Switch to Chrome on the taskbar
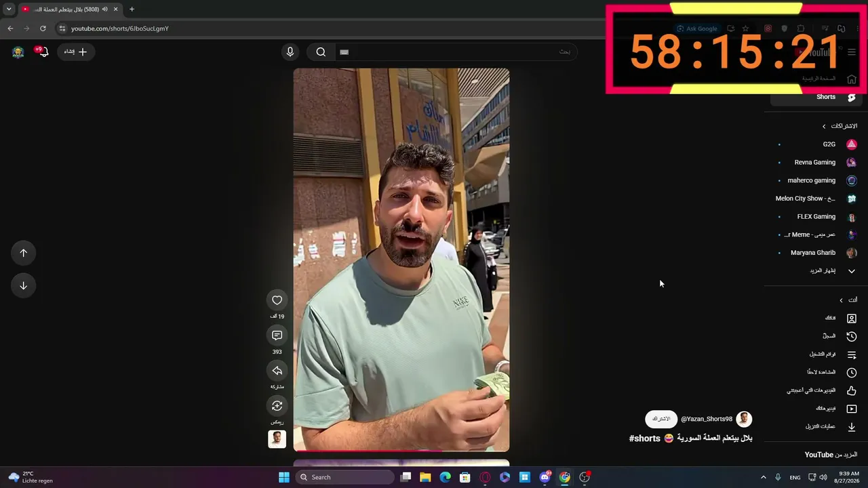 click(x=565, y=477)
